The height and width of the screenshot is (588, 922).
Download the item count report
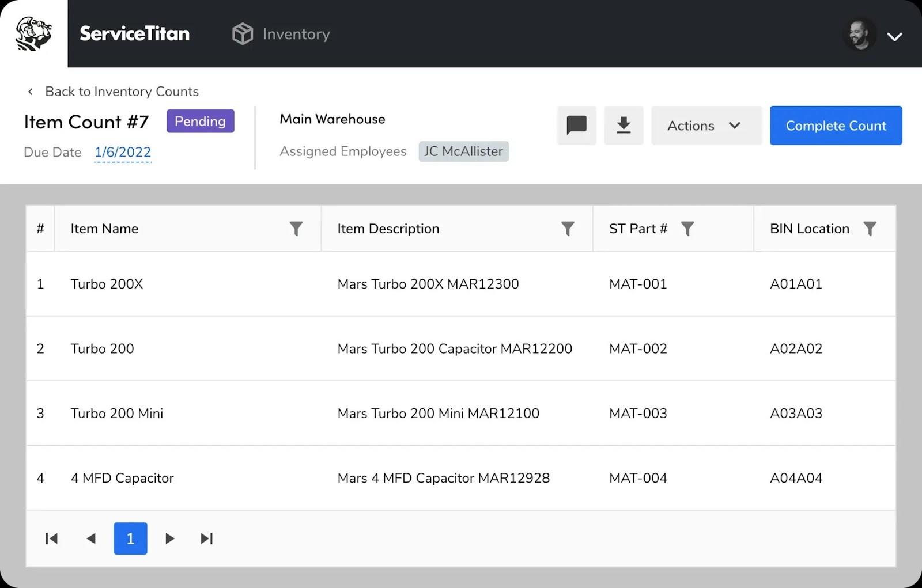pos(624,125)
